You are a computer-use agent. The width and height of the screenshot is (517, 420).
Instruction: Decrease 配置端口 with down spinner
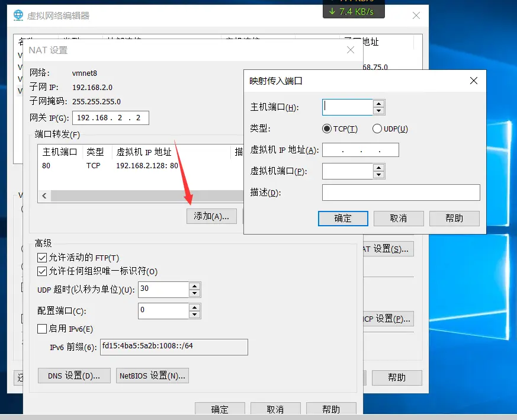point(194,315)
